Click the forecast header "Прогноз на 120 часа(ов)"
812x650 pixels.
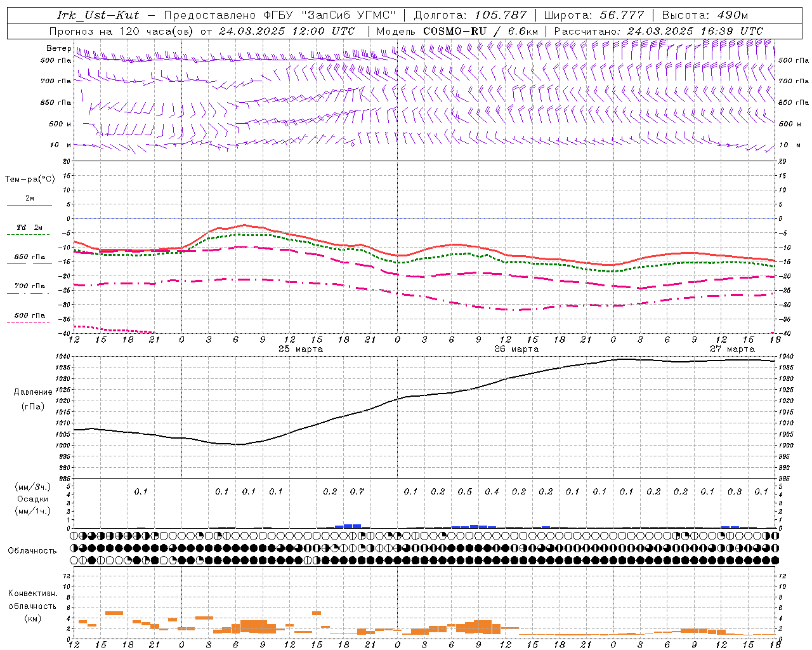point(122,31)
